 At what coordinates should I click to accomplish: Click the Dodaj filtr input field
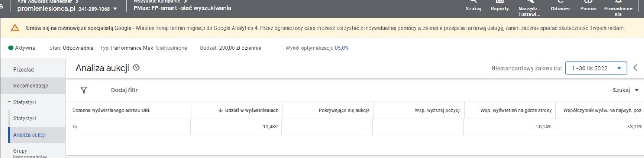(124, 90)
